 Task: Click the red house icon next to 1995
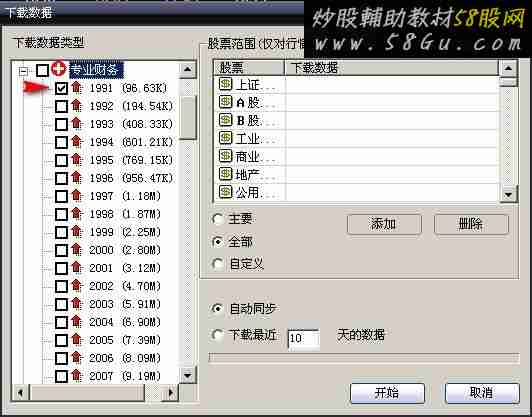(x=77, y=159)
